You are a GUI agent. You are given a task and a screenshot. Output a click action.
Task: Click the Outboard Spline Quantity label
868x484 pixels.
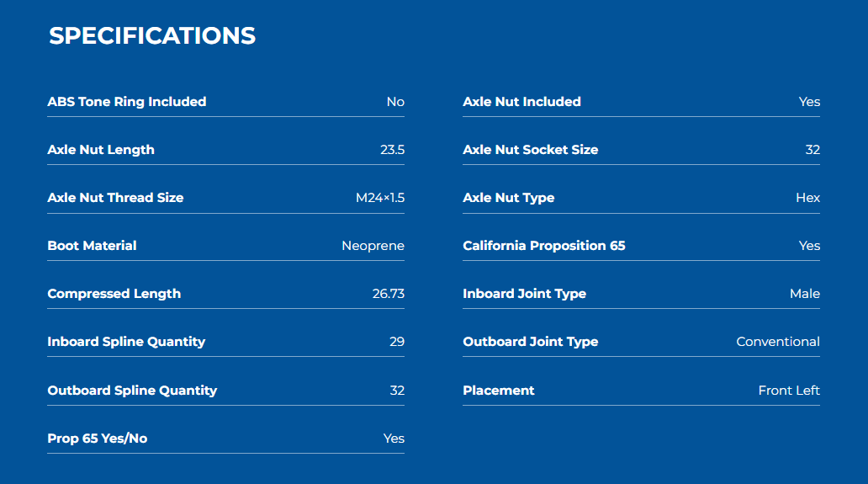132,391
